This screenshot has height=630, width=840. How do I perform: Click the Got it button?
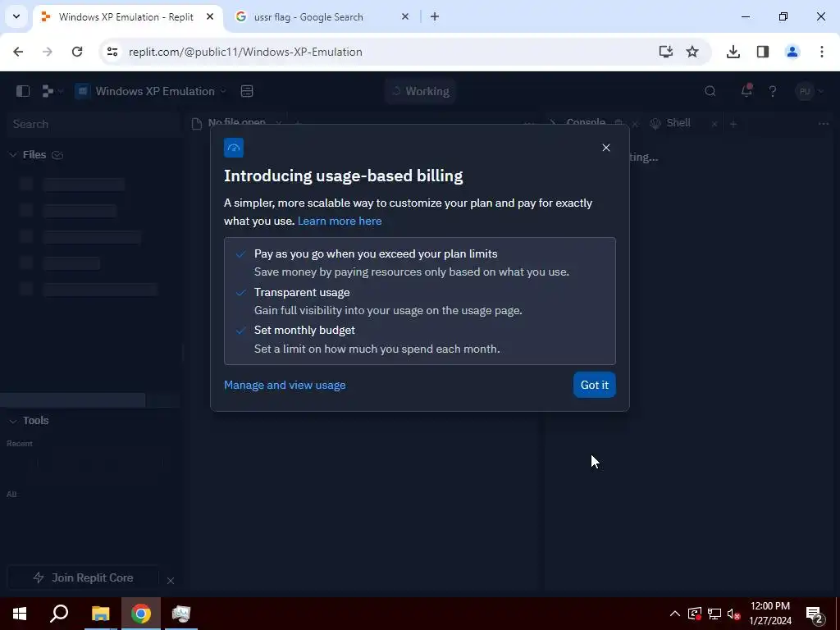(594, 385)
